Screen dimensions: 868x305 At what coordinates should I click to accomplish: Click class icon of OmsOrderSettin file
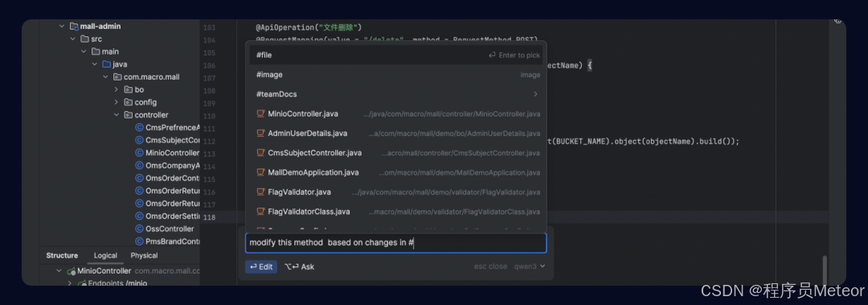pos(140,216)
